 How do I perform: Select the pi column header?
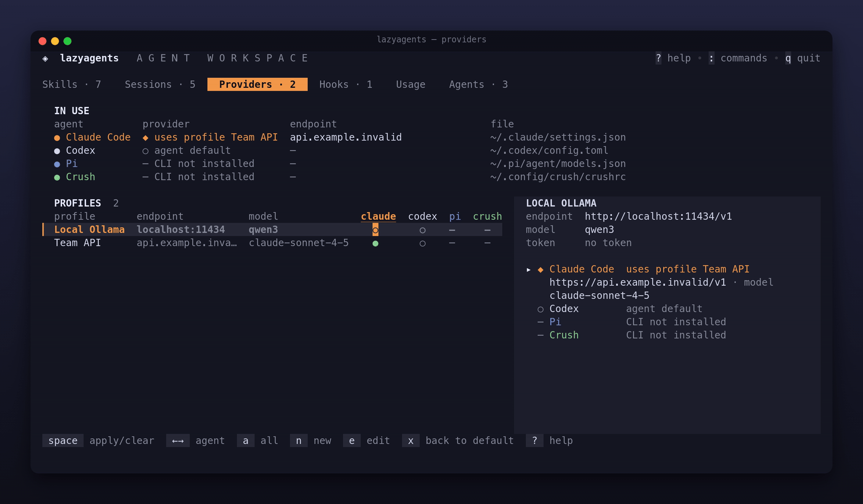click(455, 216)
